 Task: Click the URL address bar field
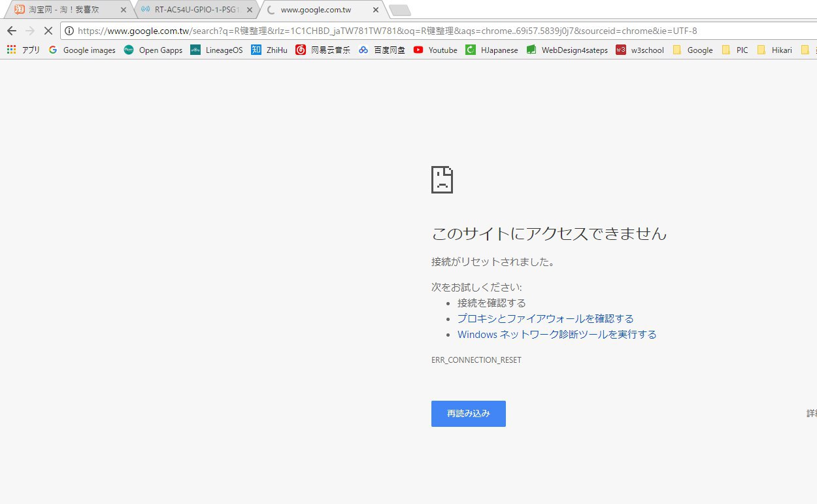(x=392, y=31)
